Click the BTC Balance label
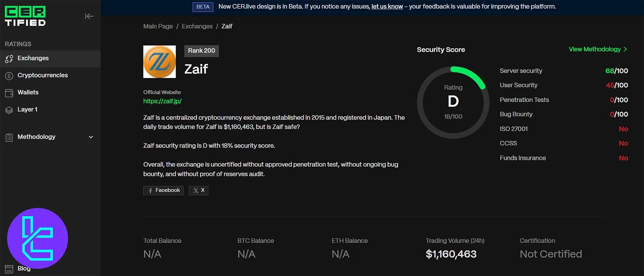This screenshot has height=276, width=644. pyautogui.click(x=255, y=241)
